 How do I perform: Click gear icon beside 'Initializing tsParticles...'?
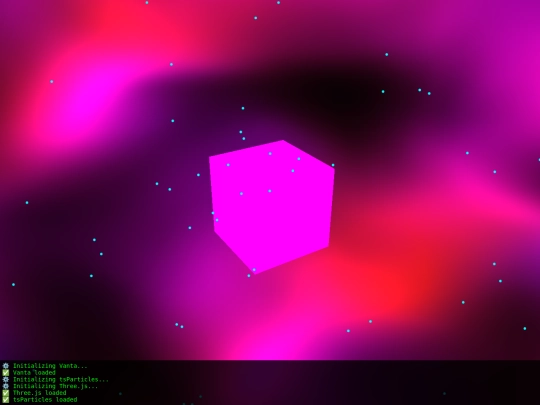(6, 380)
